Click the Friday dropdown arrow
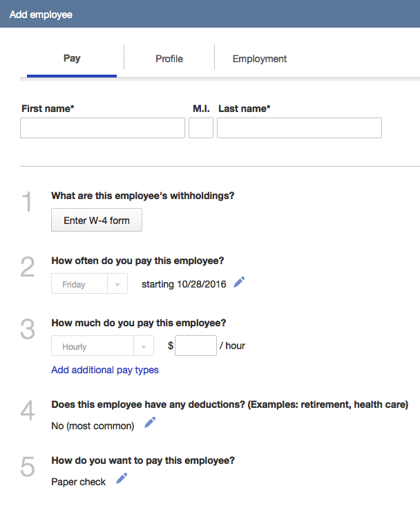The width and height of the screenshot is (420, 506). click(x=117, y=284)
